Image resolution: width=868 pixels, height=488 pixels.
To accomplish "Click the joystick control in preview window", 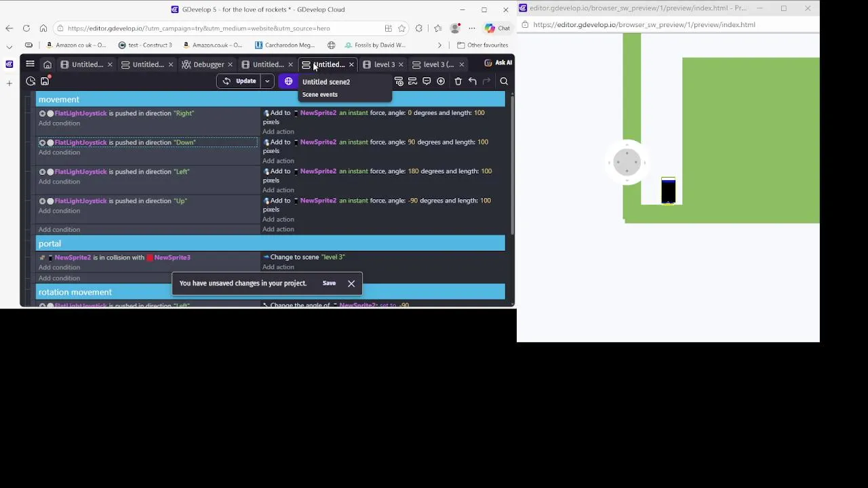I will point(627,162).
